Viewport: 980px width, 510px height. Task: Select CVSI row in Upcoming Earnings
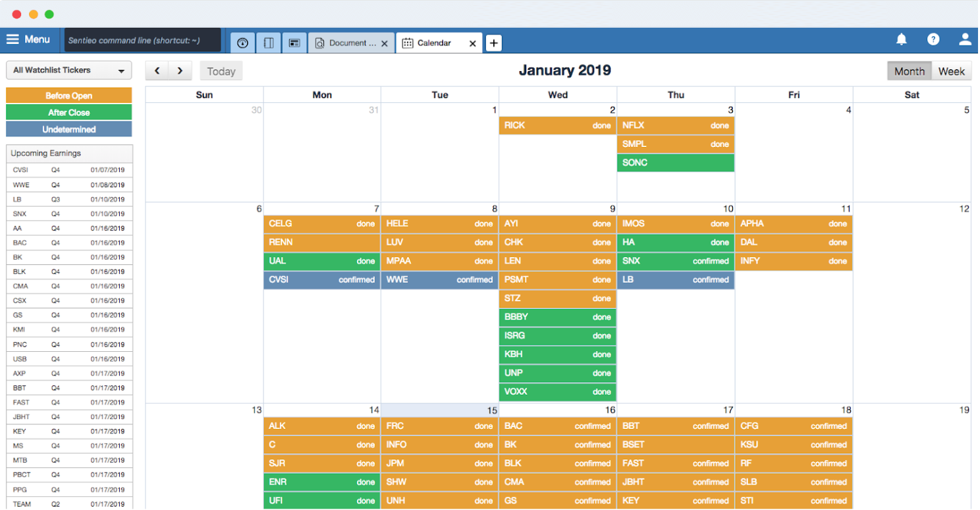click(x=69, y=170)
